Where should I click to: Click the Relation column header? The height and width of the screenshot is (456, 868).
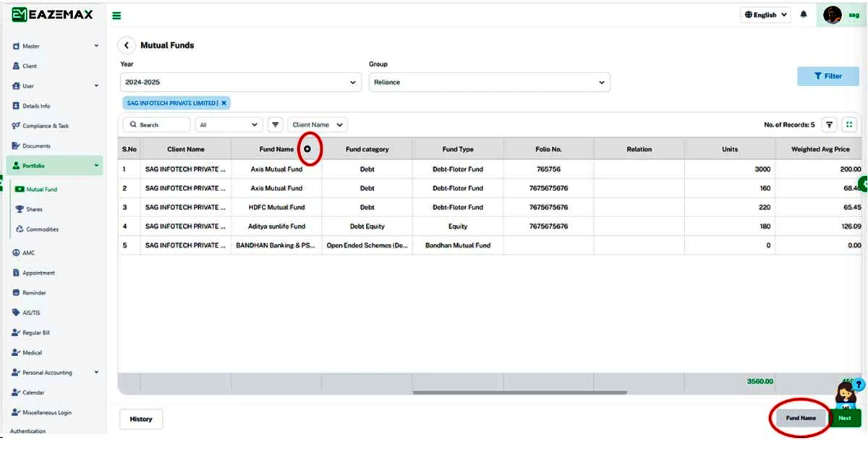click(639, 149)
